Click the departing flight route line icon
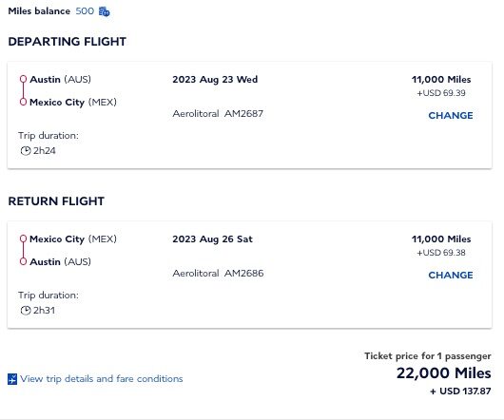Image resolution: width=504 pixels, height=420 pixels. pos(23,90)
